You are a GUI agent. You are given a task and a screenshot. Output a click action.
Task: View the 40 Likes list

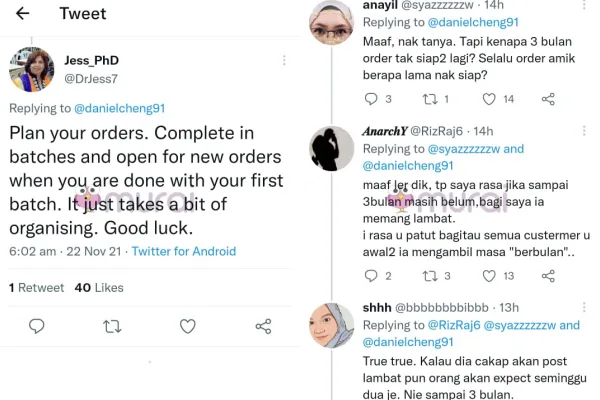[99, 287]
